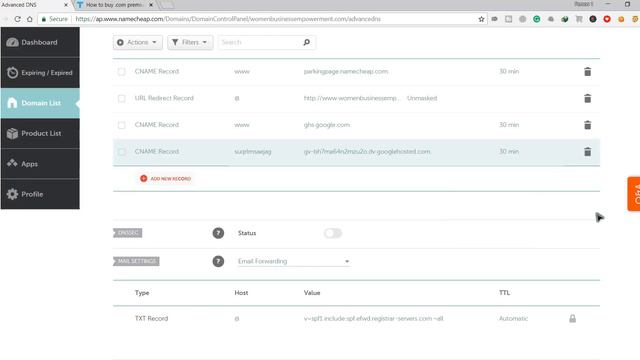Delete the ghs.google.com CNAME record
This screenshot has width=640, height=360.
click(x=587, y=125)
